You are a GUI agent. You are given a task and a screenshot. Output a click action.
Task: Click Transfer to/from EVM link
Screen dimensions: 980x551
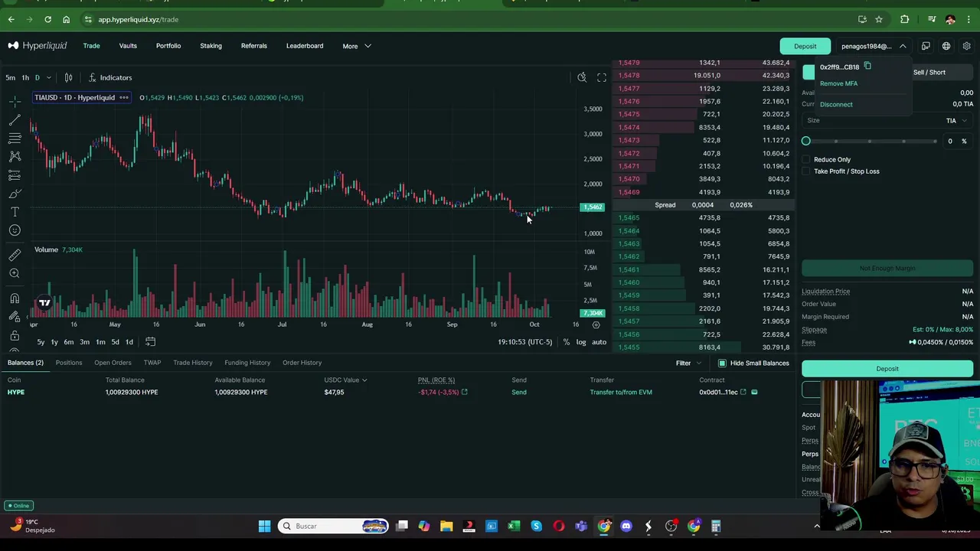pyautogui.click(x=621, y=392)
